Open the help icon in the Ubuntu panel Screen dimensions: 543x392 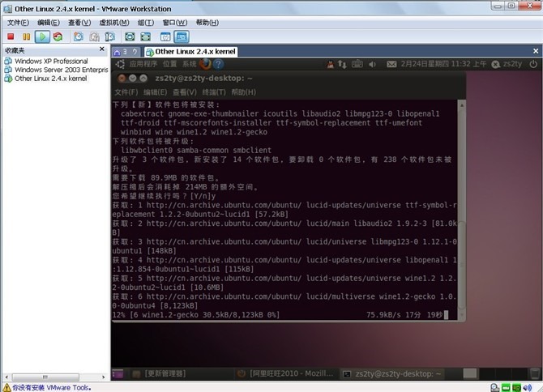(218, 64)
